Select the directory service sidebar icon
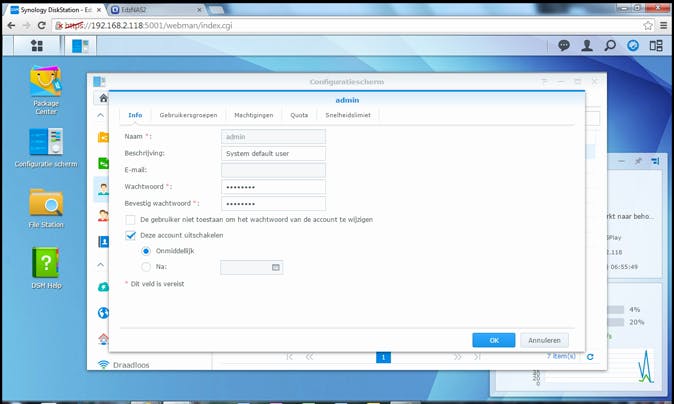This screenshot has height=404, width=674. pos(103,242)
